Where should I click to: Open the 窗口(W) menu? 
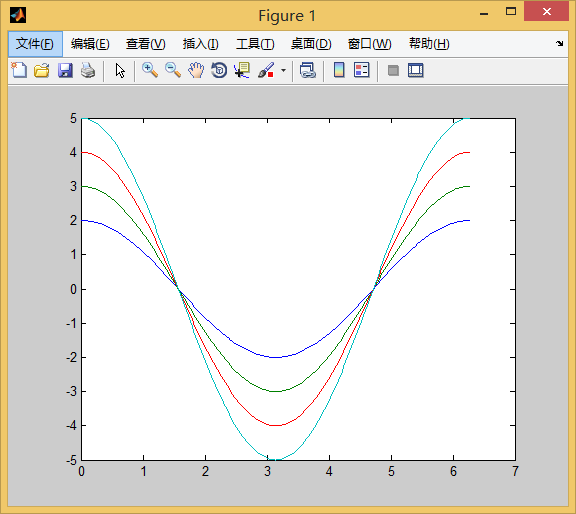[370, 44]
